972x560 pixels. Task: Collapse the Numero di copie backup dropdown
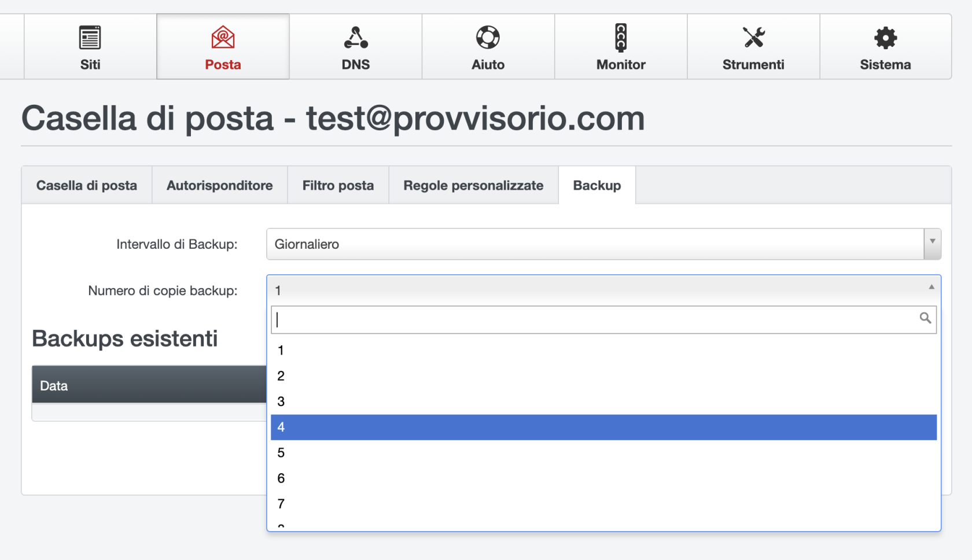[603, 290]
